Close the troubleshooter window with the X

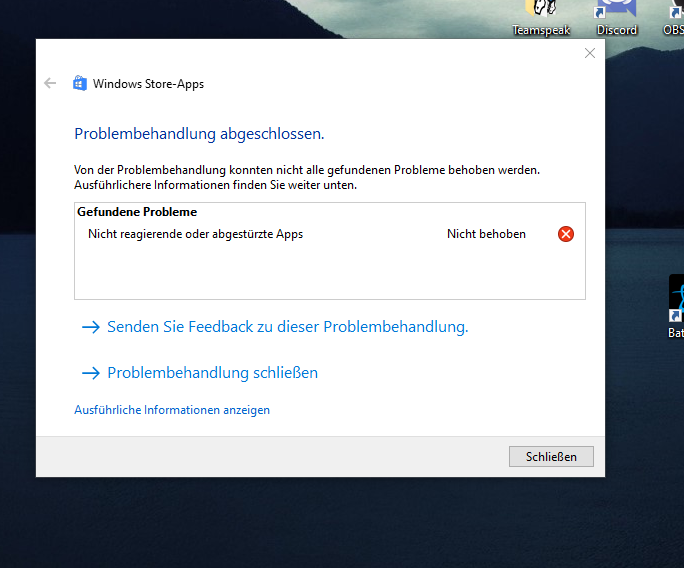click(590, 53)
